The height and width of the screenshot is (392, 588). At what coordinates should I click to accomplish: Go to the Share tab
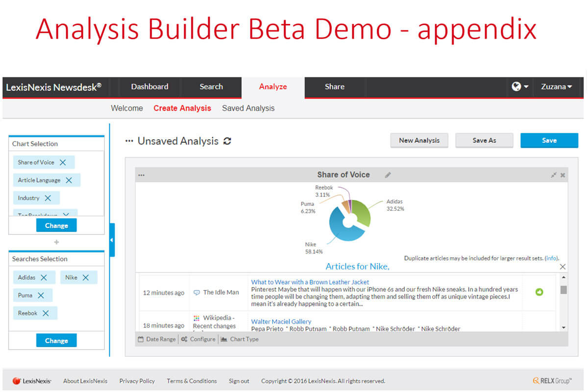pyautogui.click(x=335, y=87)
